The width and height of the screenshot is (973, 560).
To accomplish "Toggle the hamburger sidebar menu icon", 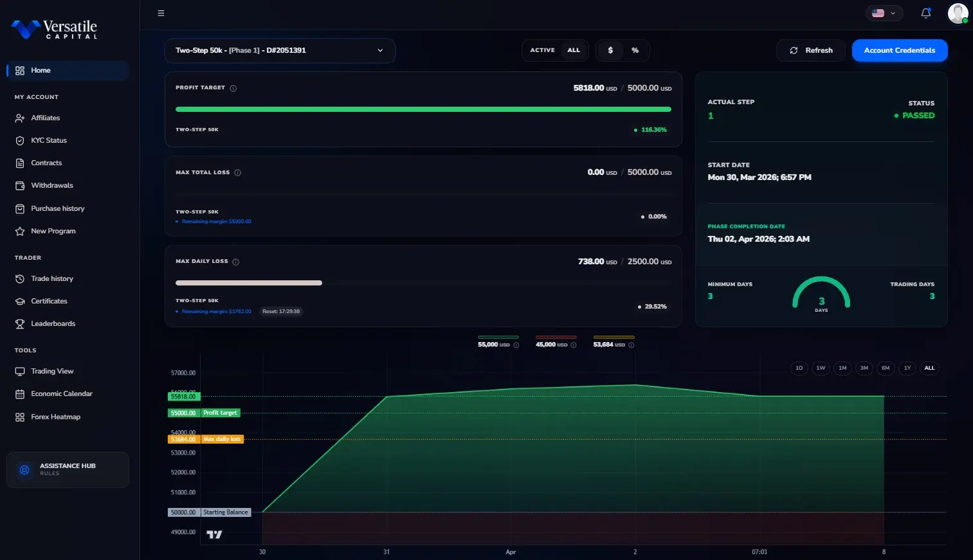I will (161, 13).
